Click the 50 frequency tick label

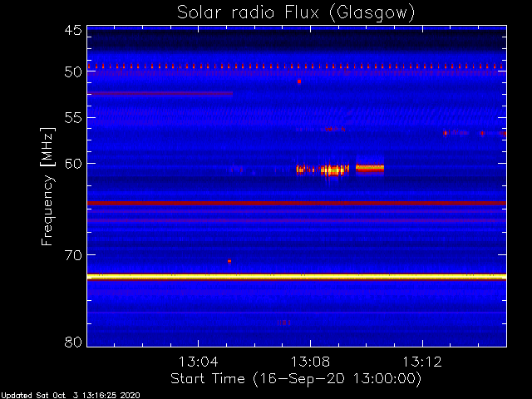(x=73, y=72)
